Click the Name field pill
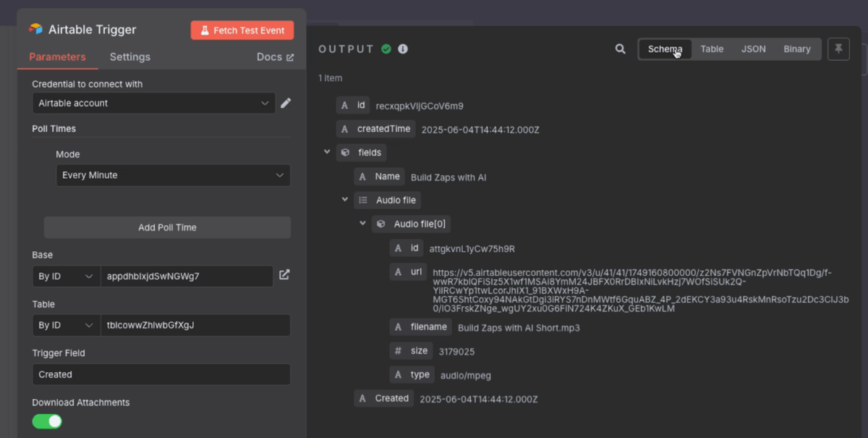Image resolution: width=868 pixels, height=438 pixels. (380, 177)
